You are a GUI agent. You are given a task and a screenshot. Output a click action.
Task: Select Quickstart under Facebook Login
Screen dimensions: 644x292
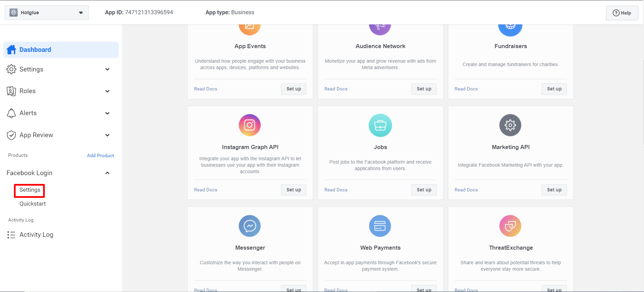(33, 204)
